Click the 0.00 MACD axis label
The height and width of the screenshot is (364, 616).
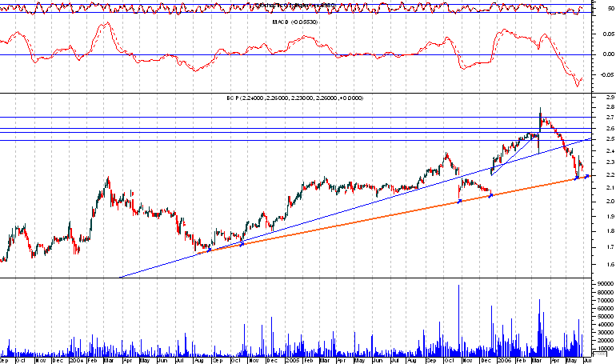click(609, 54)
